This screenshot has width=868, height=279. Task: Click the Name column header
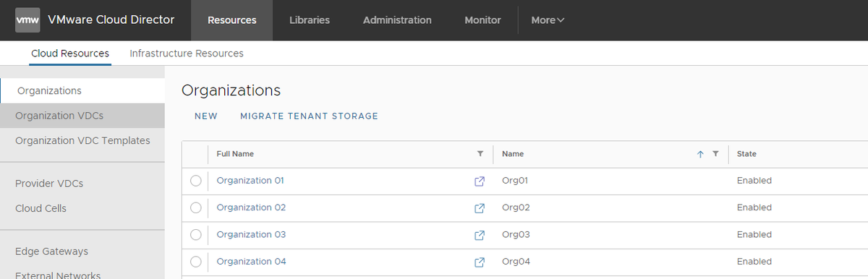coord(513,154)
